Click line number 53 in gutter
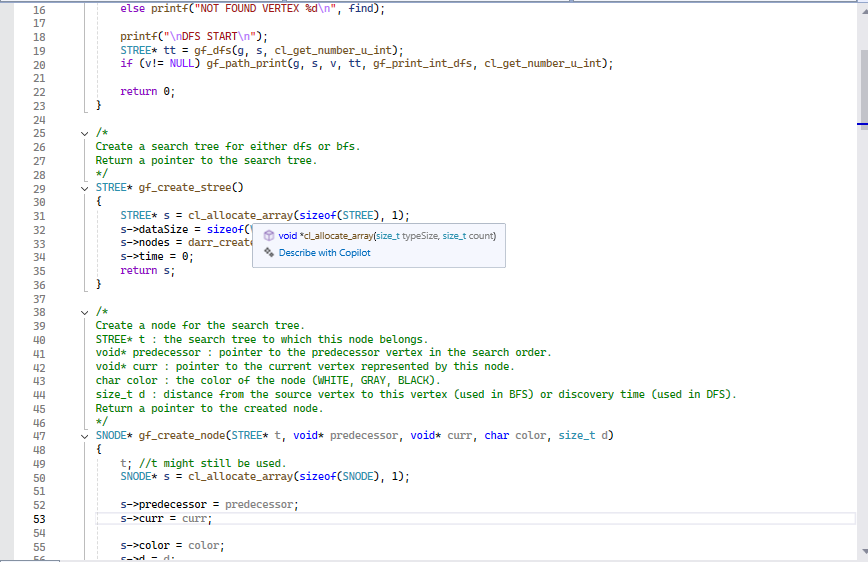868x562 pixels. (x=39, y=519)
